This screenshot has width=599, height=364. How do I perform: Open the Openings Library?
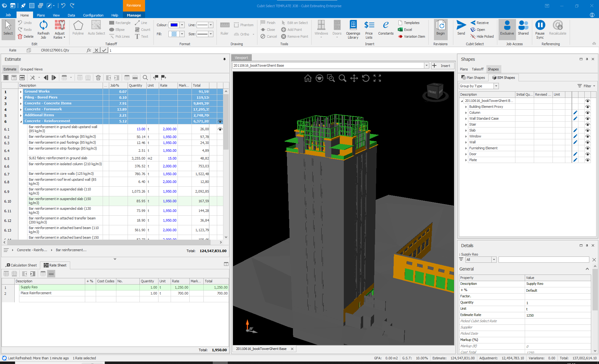353,29
